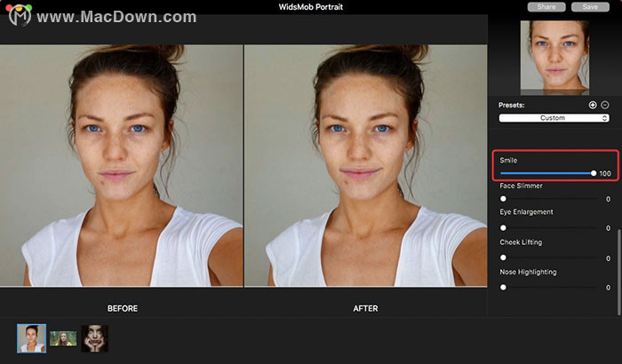
Task: Select the first portrait thumbnail in filmstrip
Action: coord(31,338)
